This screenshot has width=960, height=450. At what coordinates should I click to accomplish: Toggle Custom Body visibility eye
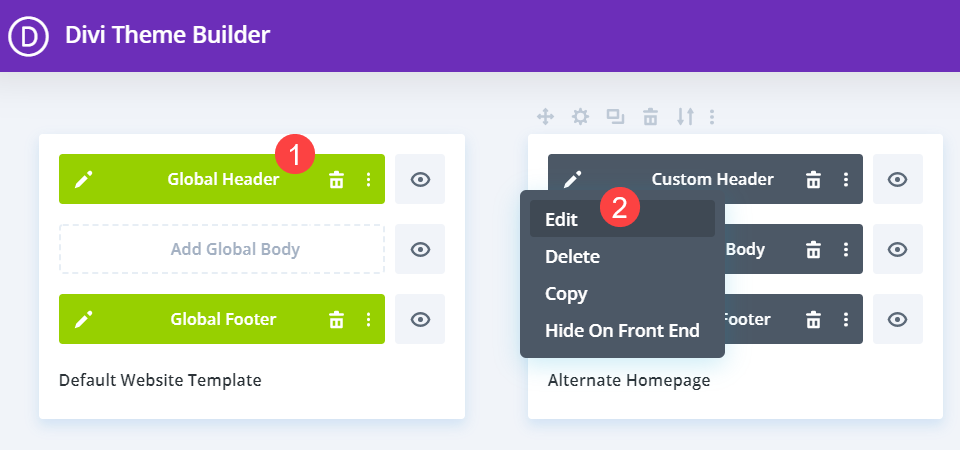[898, 249]
